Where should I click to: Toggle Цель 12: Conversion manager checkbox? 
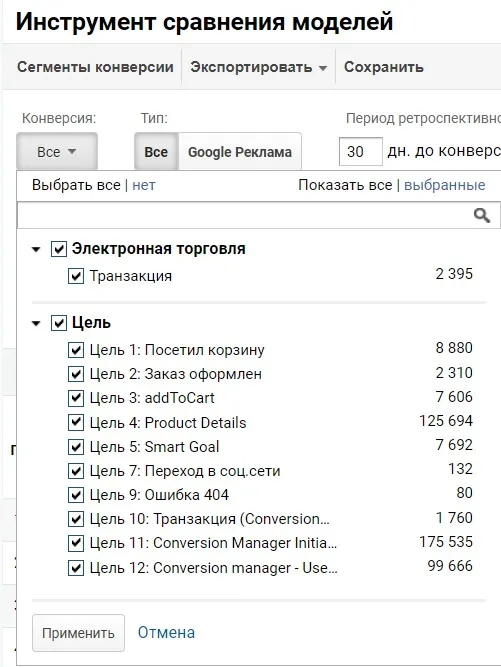76,568
